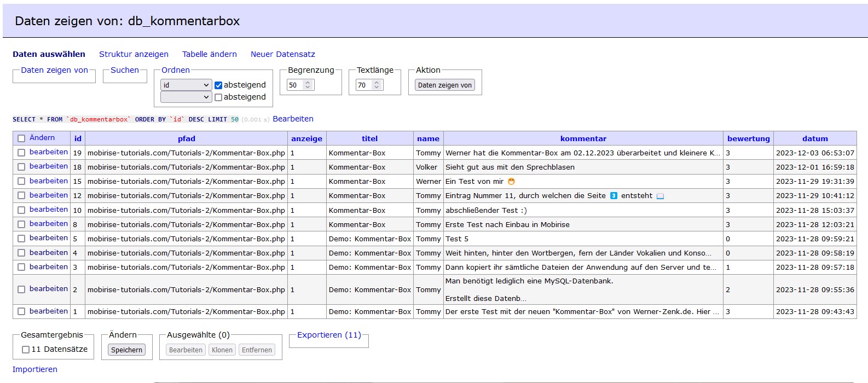Click the 'Speichern' button
The width and height of the screenshot is (868, 383).
point(126,350)
